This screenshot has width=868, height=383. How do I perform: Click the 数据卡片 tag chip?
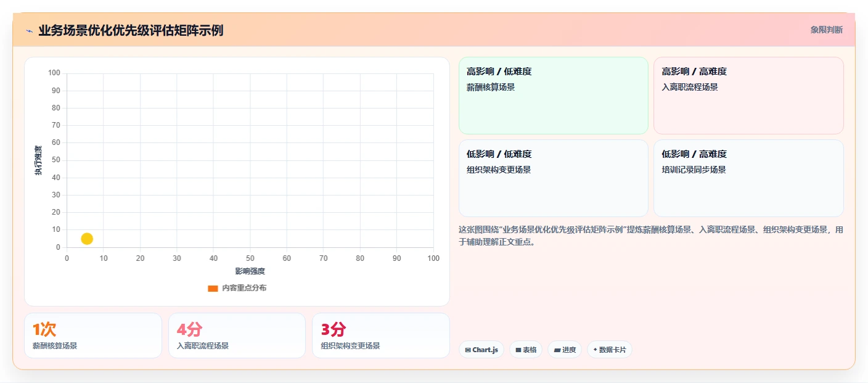point(610,350)
